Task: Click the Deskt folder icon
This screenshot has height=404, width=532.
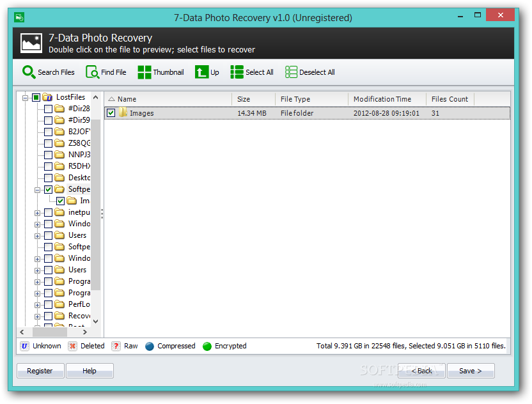Action: (59, 178)
